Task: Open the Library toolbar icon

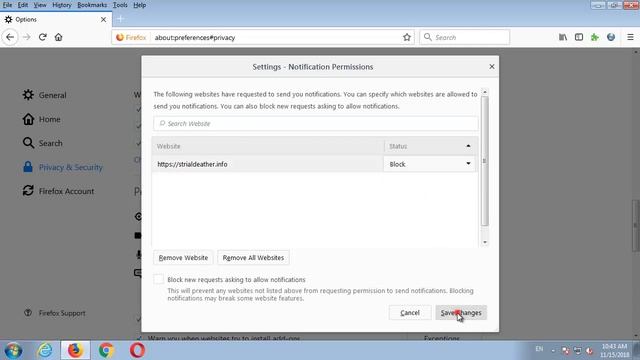Action: pos(563,37)
